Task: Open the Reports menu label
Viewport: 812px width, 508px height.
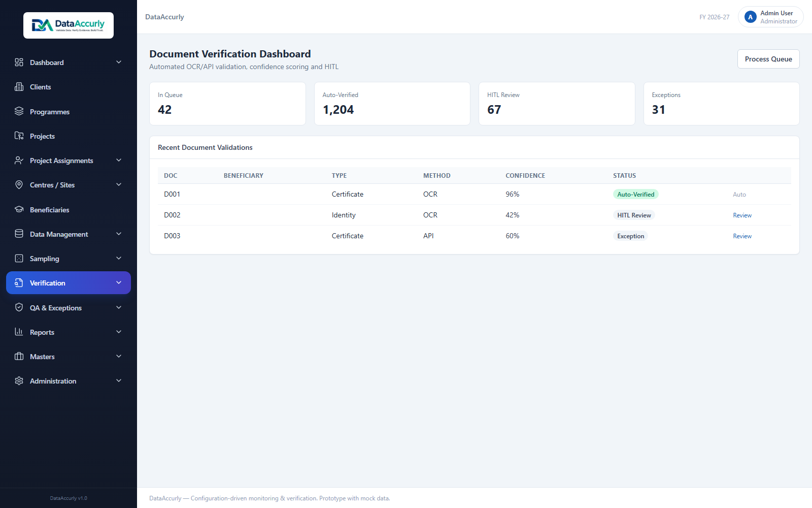Action: point(42,332)
